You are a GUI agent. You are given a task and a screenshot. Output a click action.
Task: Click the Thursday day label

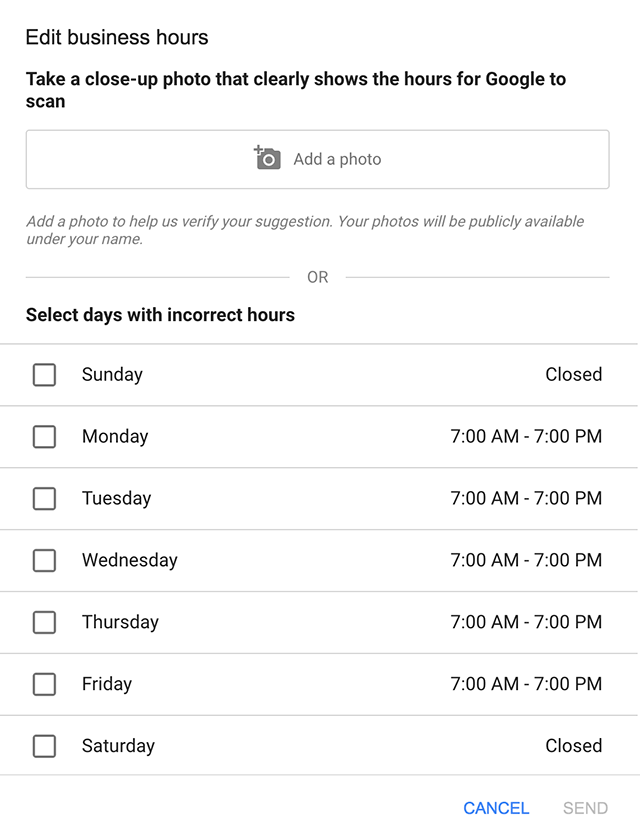120,622
